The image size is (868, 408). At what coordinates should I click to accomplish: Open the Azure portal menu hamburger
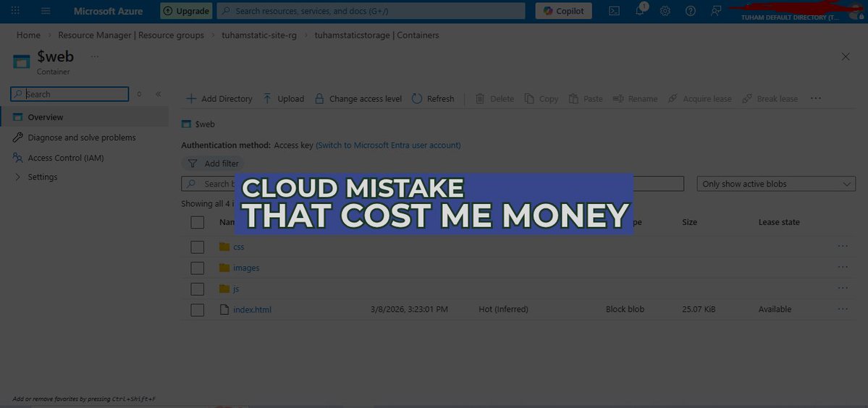pos(46,11)
